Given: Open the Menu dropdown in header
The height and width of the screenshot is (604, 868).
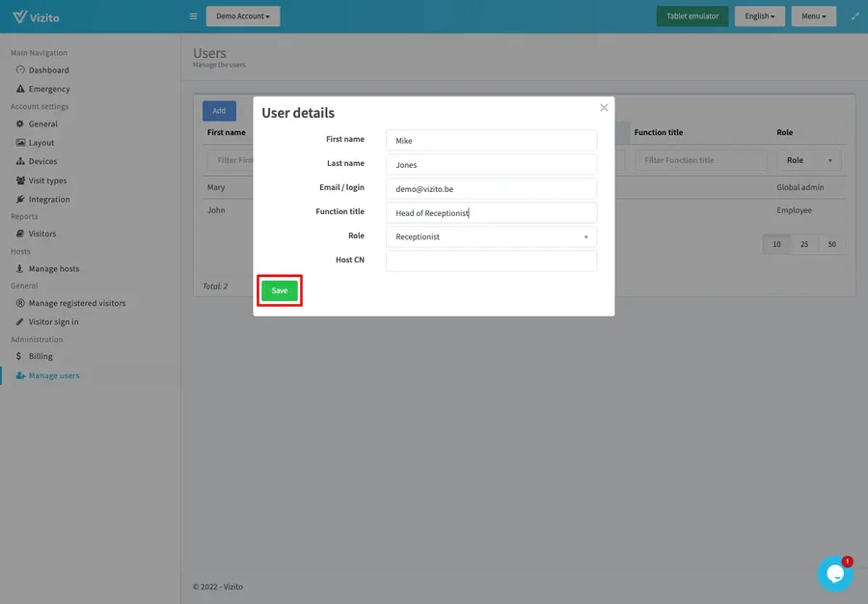Looking at the screenshot, I should point(813,16).
